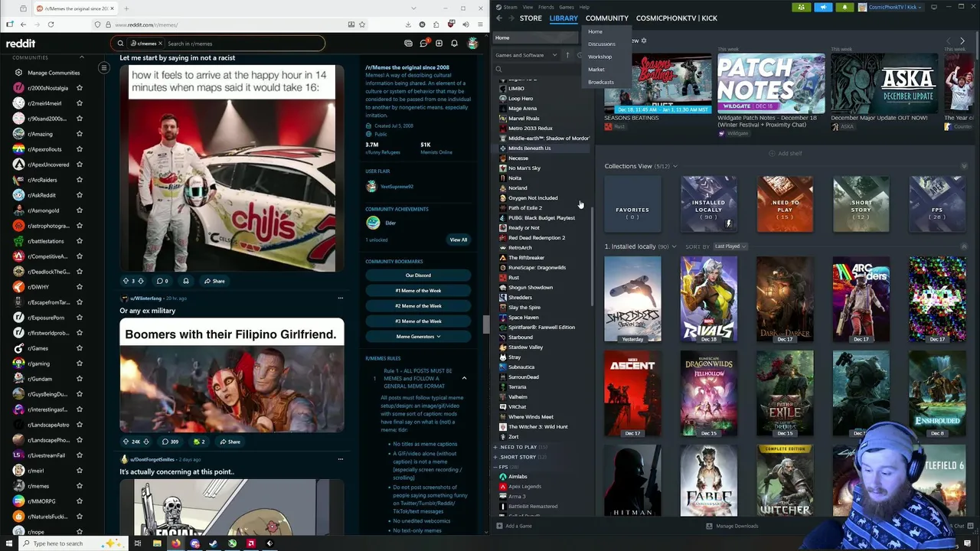Share the Chili's race car post
The width and height of the screenshot is (980, 551).
[214, 281]
